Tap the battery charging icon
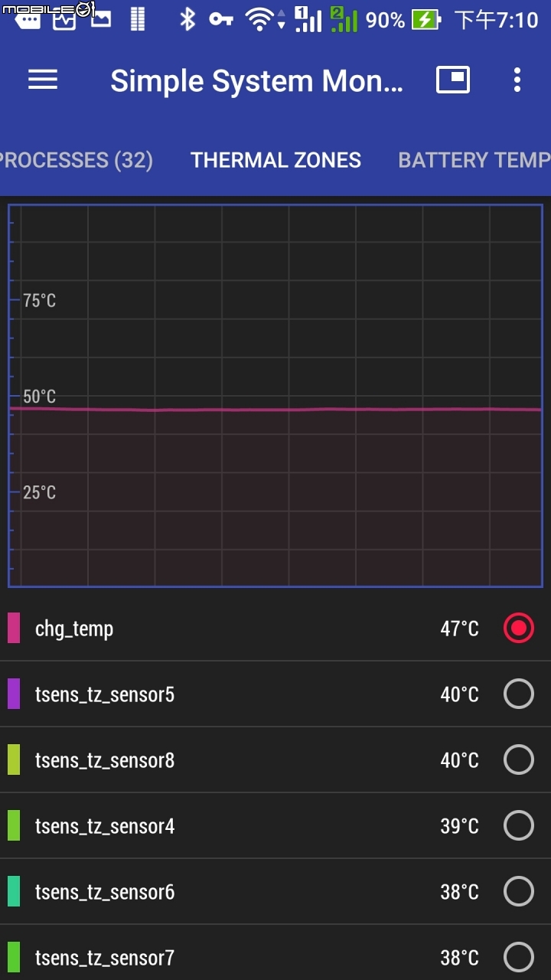 click(x=426, y=20)
